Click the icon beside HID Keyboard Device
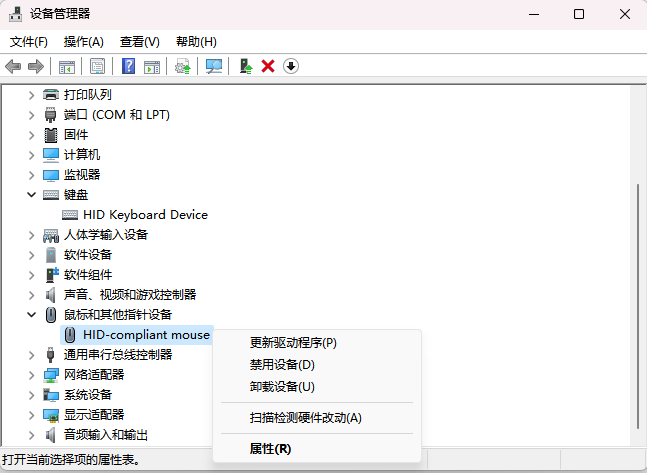This screenshot has height=473, width=647. click(x=70, y=215)
